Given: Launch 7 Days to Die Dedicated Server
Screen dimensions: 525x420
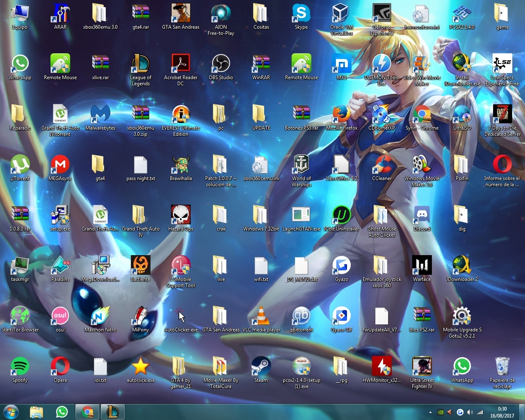Looking at the screenshot, I should click(502, 114).
